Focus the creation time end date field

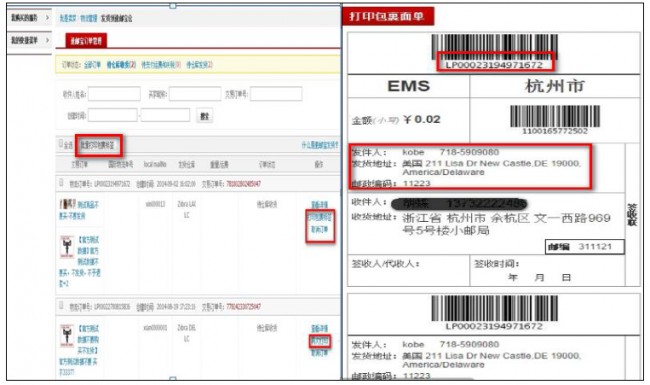pos(165,115)
